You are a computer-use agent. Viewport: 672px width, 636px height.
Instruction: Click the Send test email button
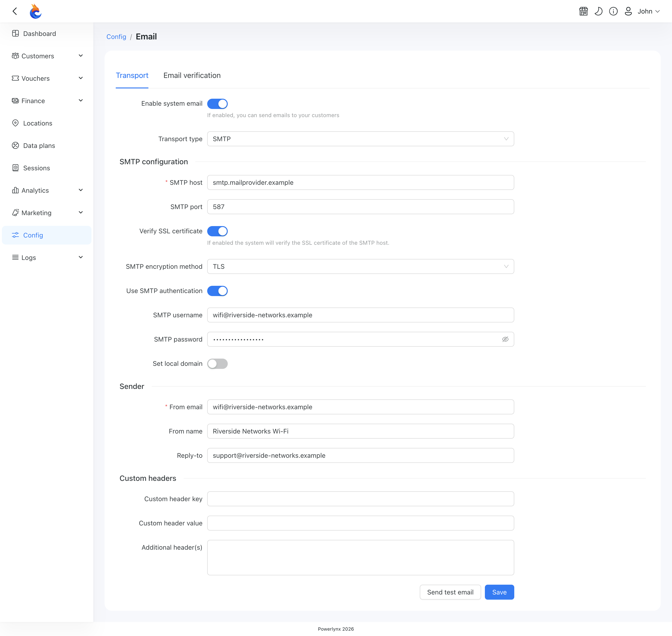click(x=450, y=592)
